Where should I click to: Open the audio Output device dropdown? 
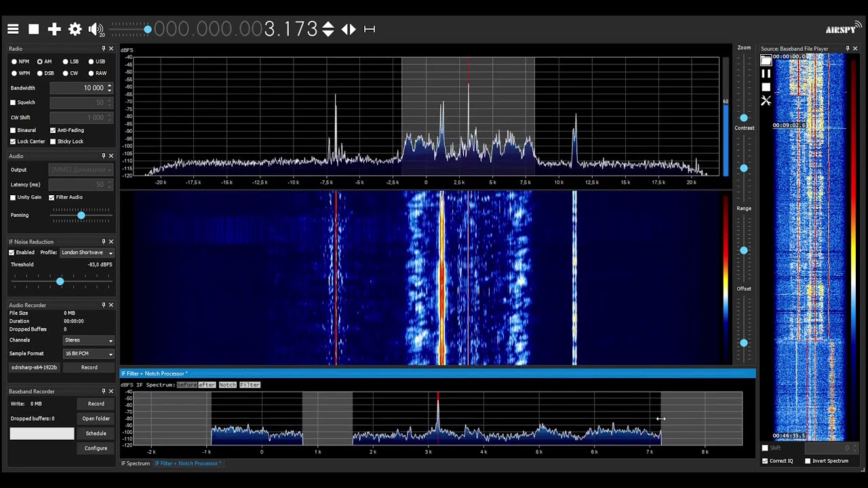coord(81,169)
